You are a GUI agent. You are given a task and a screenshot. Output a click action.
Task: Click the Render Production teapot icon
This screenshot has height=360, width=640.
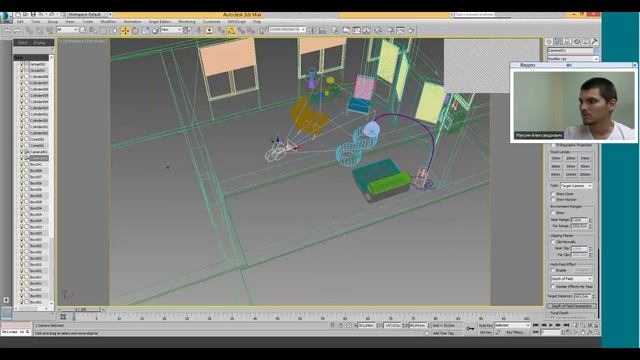pos(411,31)
